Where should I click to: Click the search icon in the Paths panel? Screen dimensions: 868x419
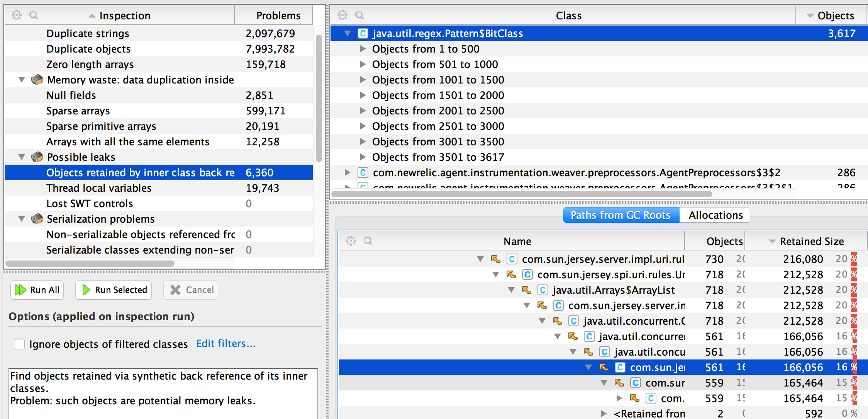pyautogui.click(x=368, y=240)
